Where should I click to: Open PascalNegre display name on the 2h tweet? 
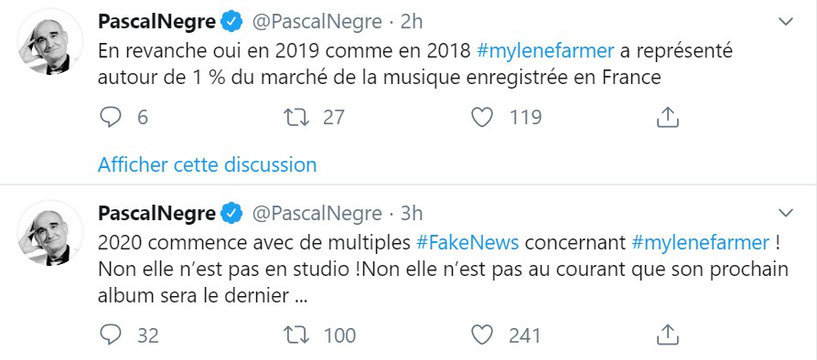pos(157,22)
